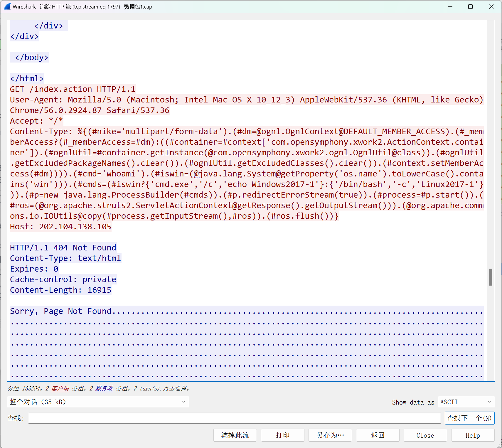This screenshot has height=448, width=502.
Task: Click the vertical scrollbar thumb
Action: [491, 277]
